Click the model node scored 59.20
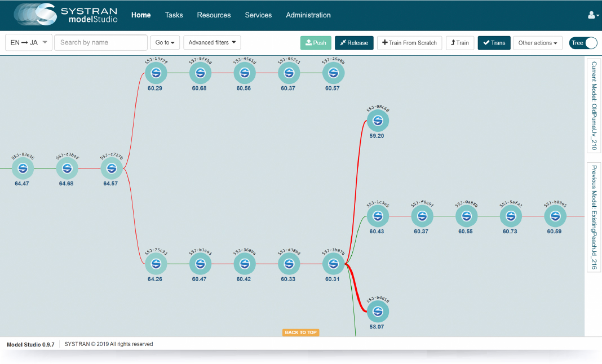This screenshot has height=364, width=602. (378, 121)
